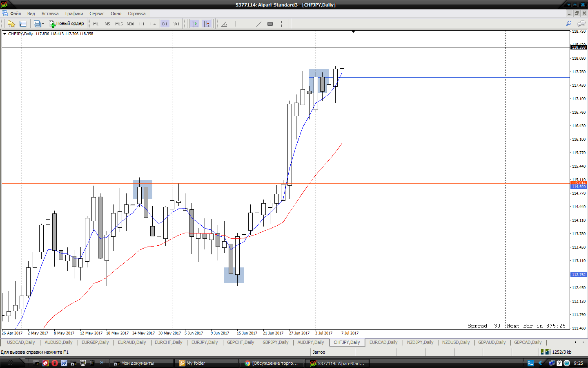Switch to GBPAUD,Daily chart tab
This screenshot has width=588, height=368.
tap(492, 342)
